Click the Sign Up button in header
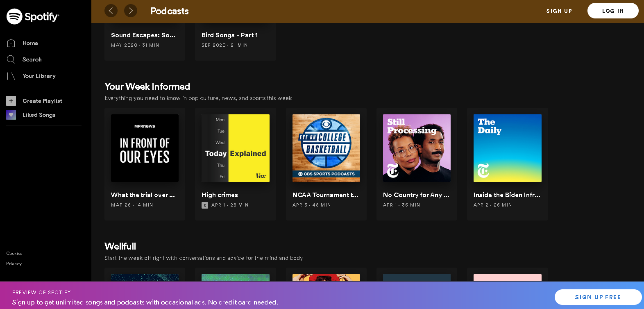 coord(559,11)
